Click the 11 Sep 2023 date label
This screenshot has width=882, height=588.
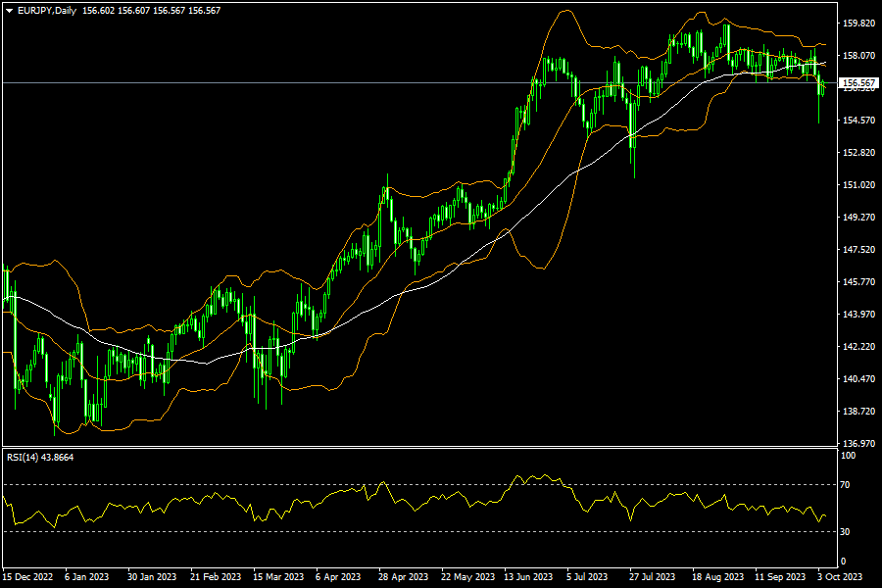tap(780, 577)
